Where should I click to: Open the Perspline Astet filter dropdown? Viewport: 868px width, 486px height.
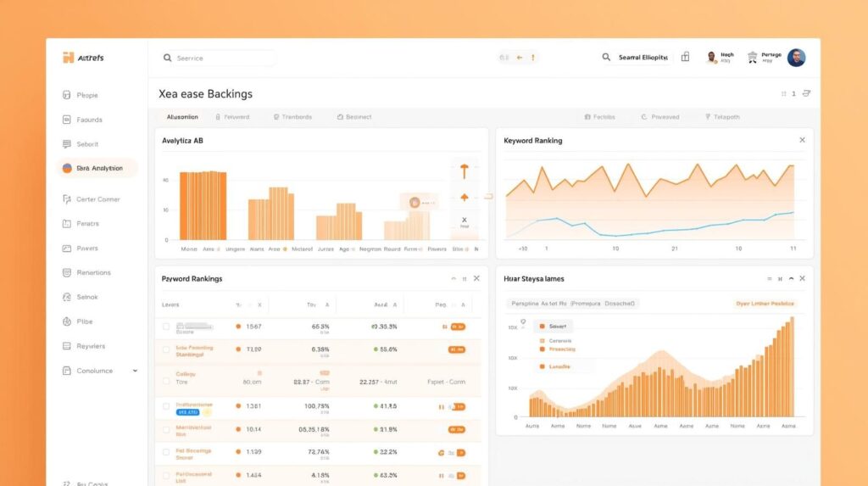(572, 303)
